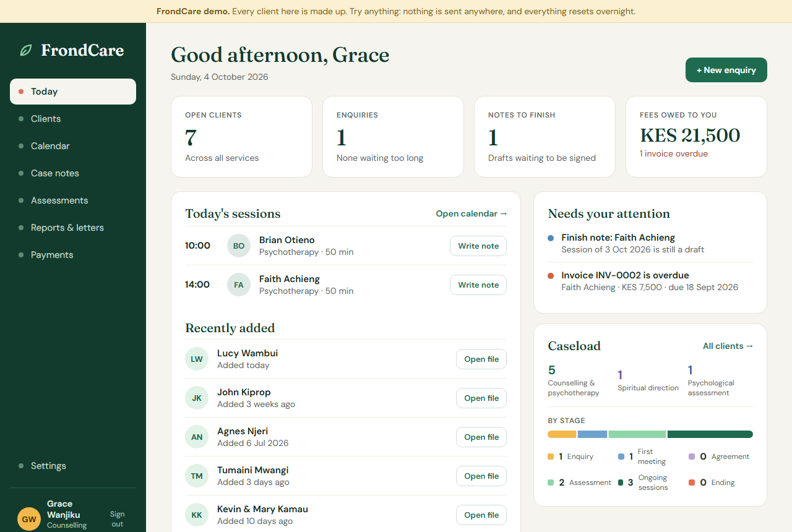Click the Lucy Wambui name

tap(247, 353)
